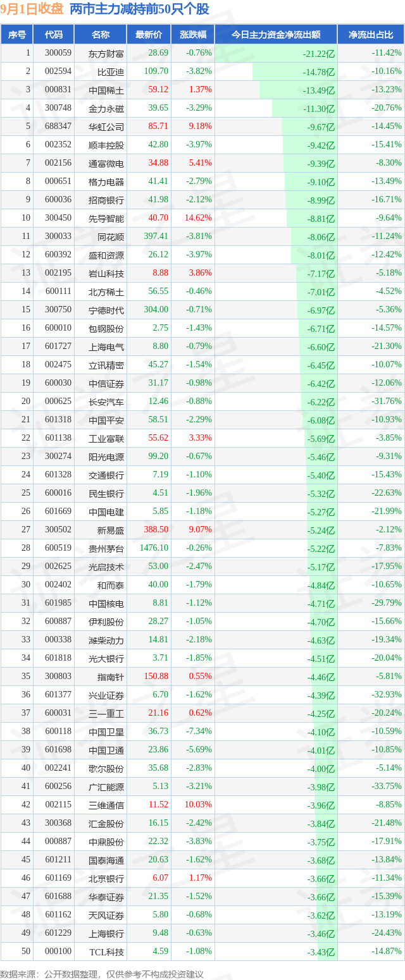This screenshot has width=405, height=980.
Task: Click the 净流出占比 column header
Action: pyautogui.click(x=371, y=35)
